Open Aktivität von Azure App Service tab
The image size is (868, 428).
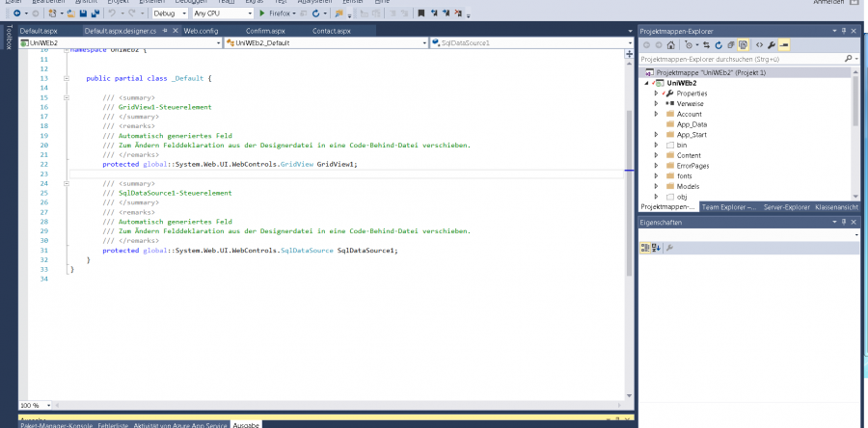[180, 425]
